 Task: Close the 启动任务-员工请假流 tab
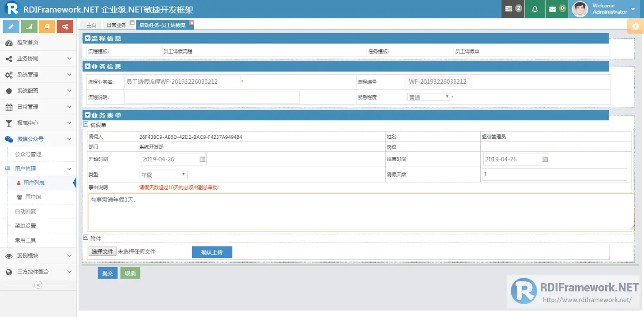[x=192, y=22]
